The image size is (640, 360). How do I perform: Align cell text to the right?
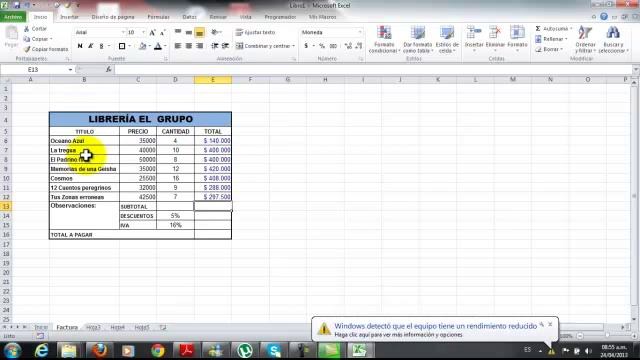[200, 46]
